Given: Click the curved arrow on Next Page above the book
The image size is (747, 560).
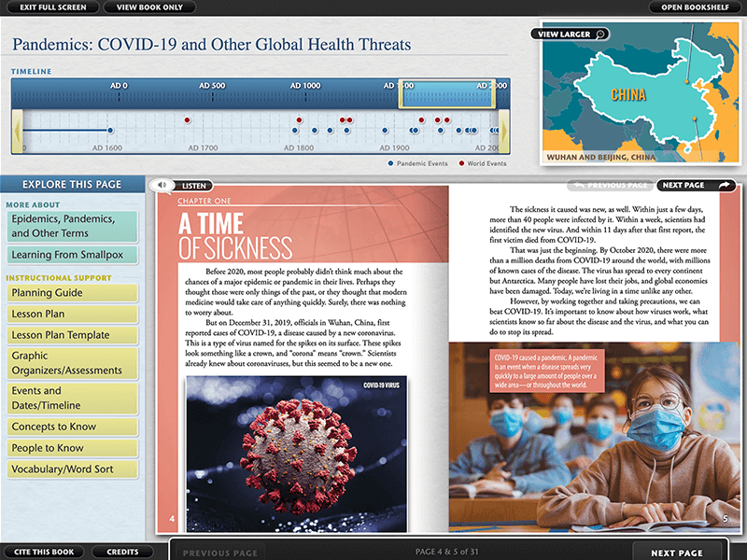Looking at the screenshot, I should [725, 185].
